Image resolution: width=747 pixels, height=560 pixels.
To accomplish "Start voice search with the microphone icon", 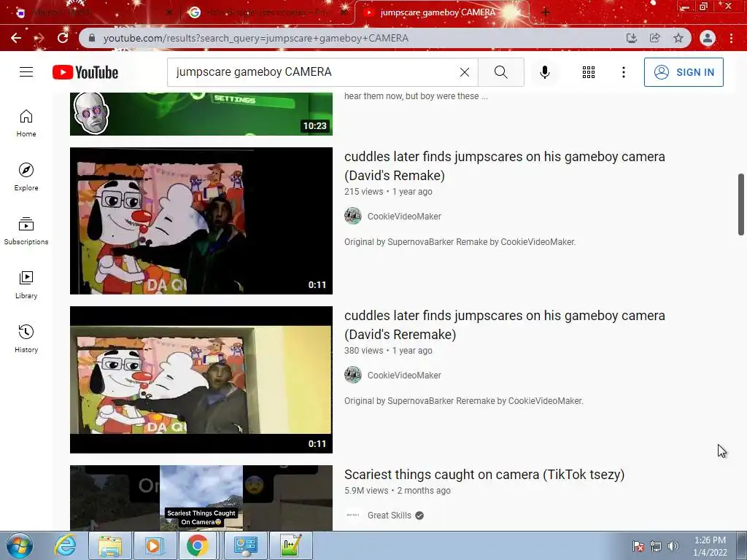I will tap(544, 72).
